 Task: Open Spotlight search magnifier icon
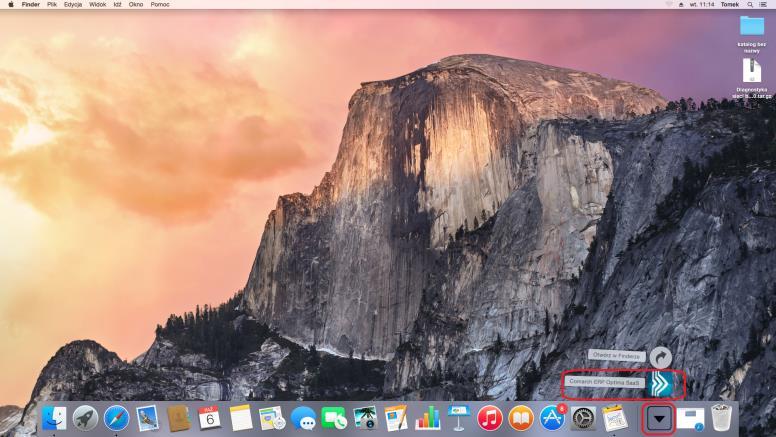[750, 4]
